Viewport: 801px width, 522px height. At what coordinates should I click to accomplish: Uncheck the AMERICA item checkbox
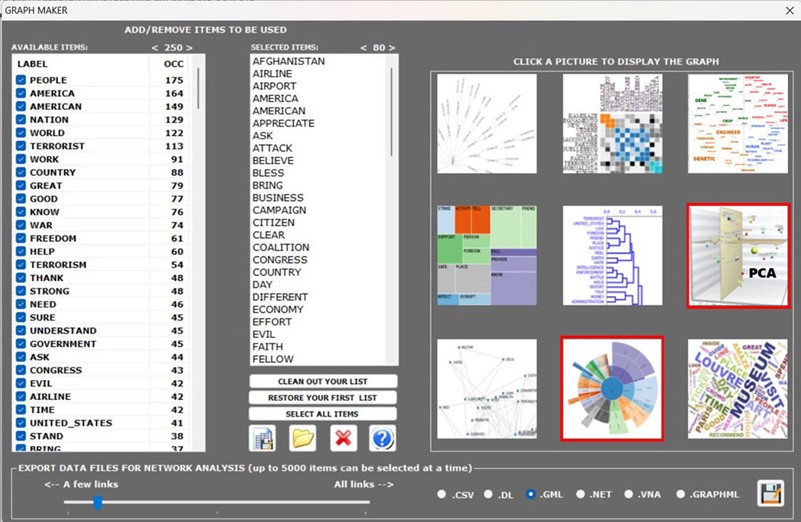(x=21, y=93)
